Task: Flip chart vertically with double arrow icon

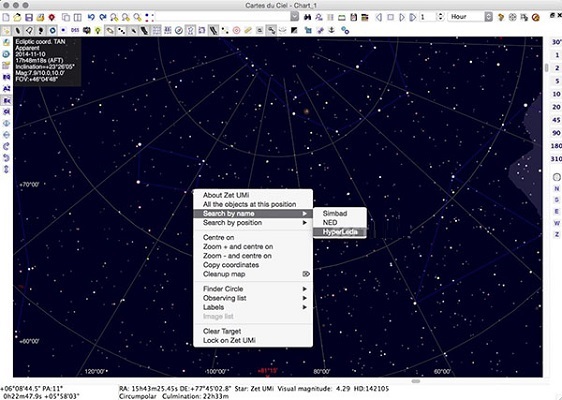Action: [x=6, y=169]
